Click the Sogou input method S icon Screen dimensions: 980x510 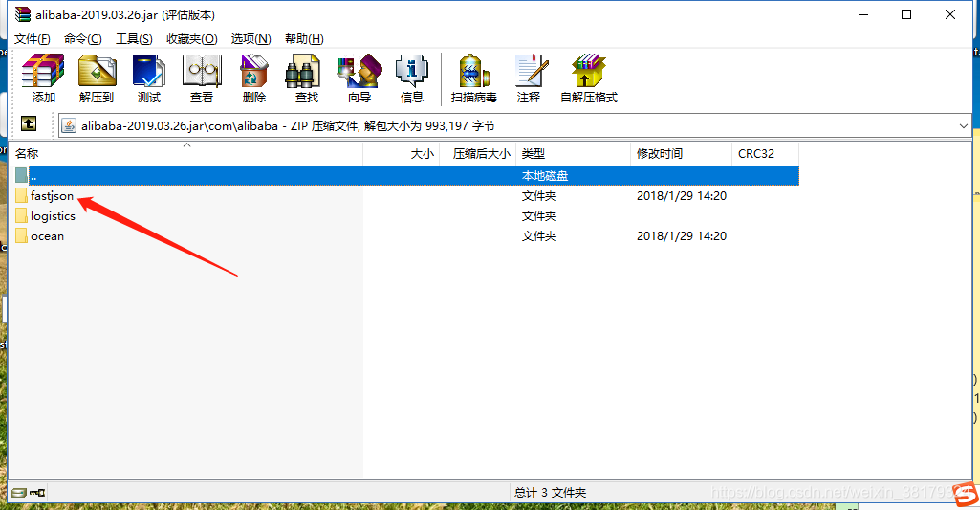(966, 494)
